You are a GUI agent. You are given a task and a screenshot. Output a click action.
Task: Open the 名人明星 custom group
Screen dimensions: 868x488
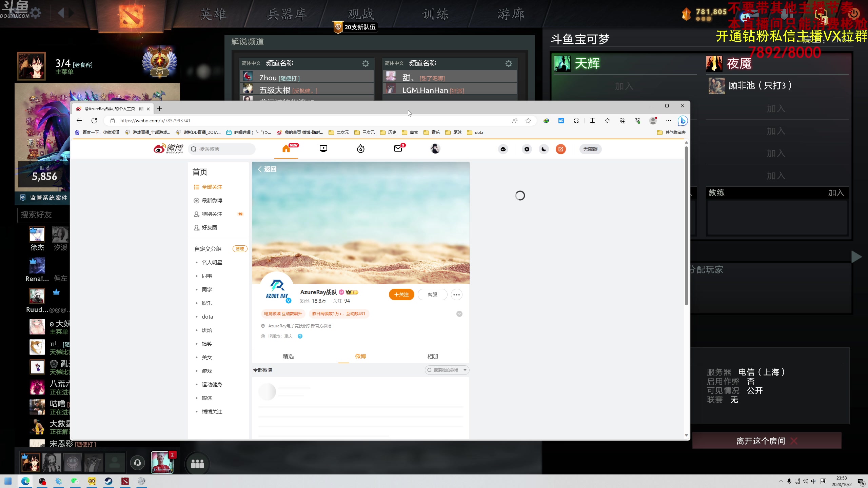point(212,263)
